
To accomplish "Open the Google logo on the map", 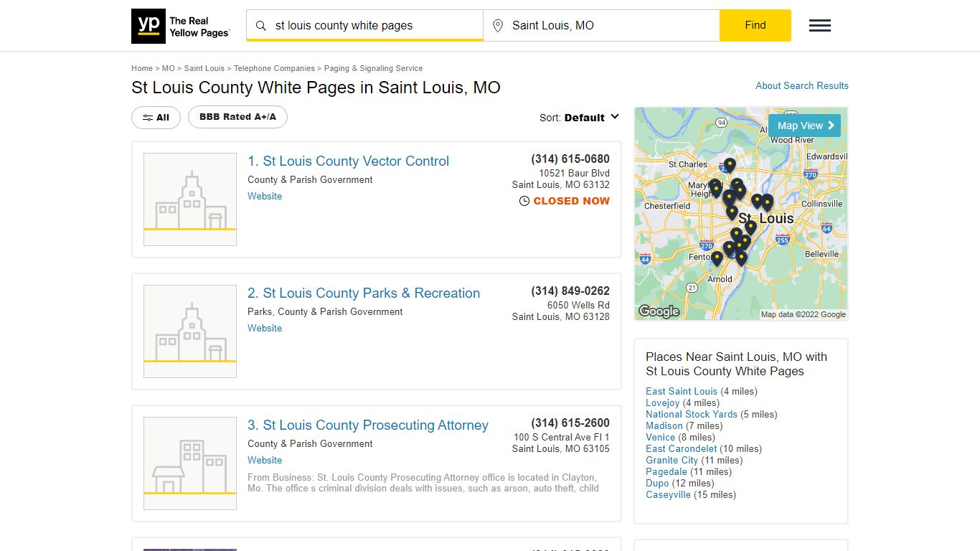I will [x=659, y=311].
